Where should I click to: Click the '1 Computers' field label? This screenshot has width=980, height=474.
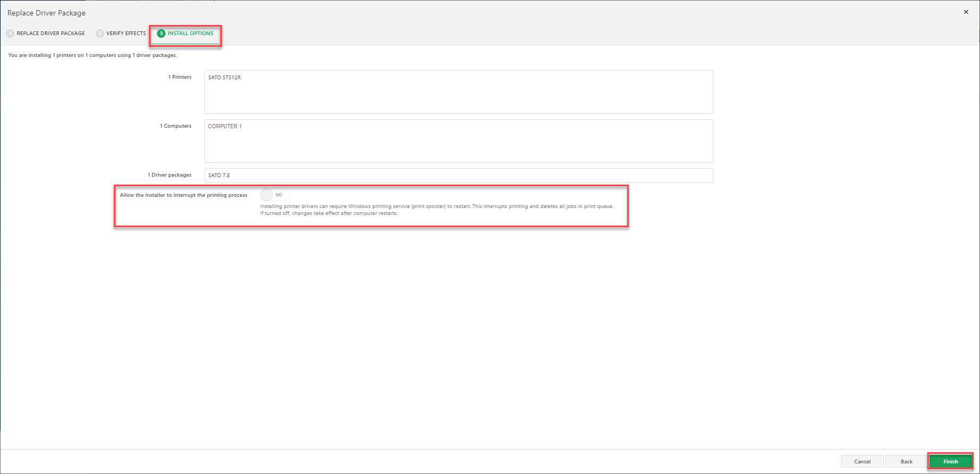pyautogui.click(x=176, y=126)
